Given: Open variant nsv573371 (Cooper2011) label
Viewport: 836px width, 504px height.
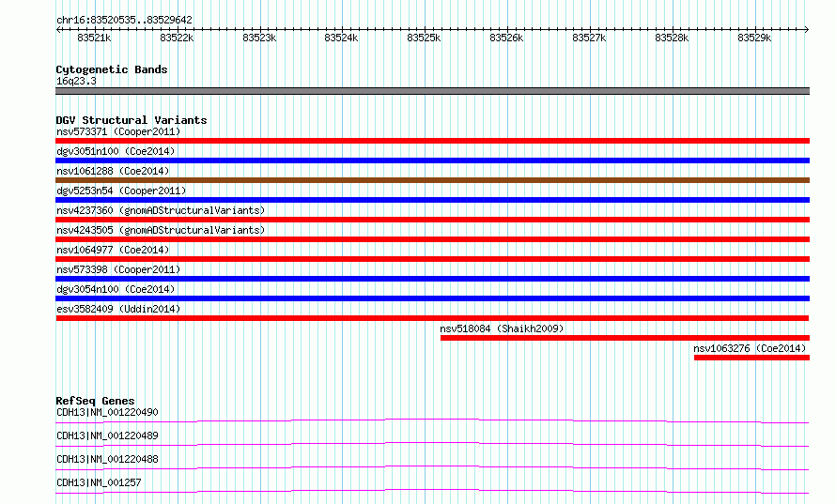Looking at the screenshot, I should click(118, 131).
